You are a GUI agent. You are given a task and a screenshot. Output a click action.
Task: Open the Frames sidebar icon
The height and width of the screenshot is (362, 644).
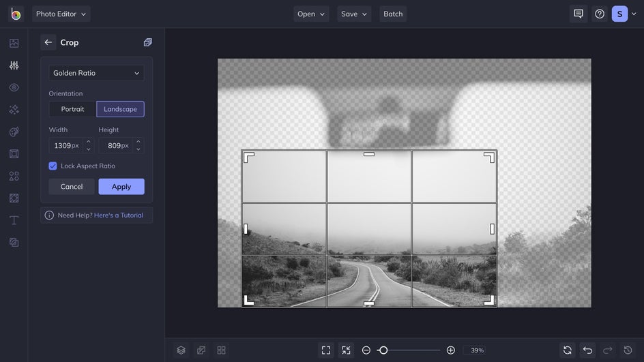point(14,154)
